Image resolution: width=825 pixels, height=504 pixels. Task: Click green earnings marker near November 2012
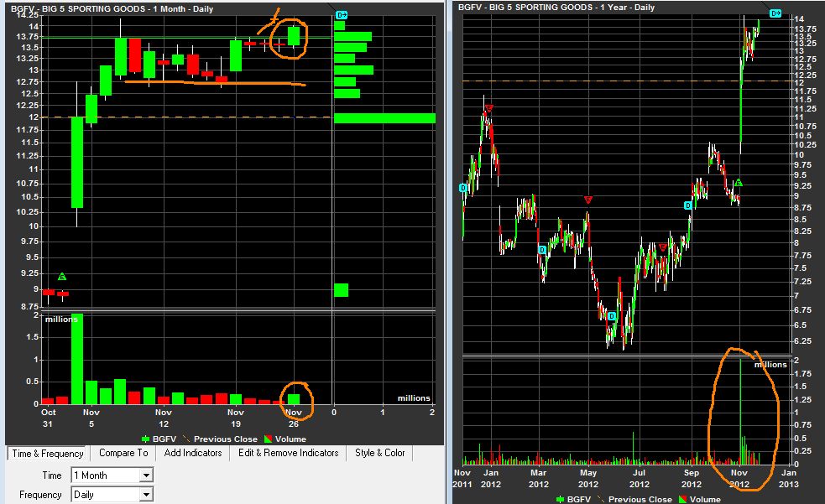click(739, 182)
